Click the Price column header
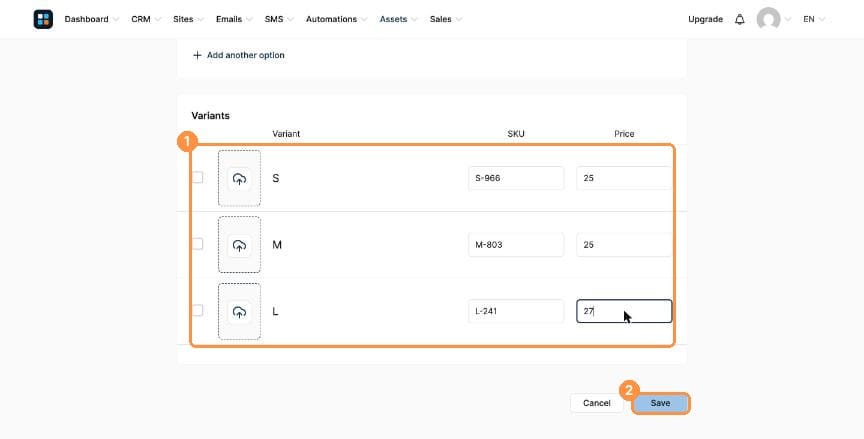The height and width of the screenshot is (439, 864). (x=624, y=134)
